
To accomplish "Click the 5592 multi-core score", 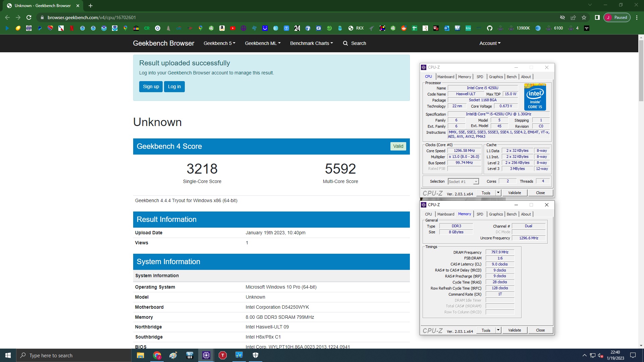I will 340,169.
